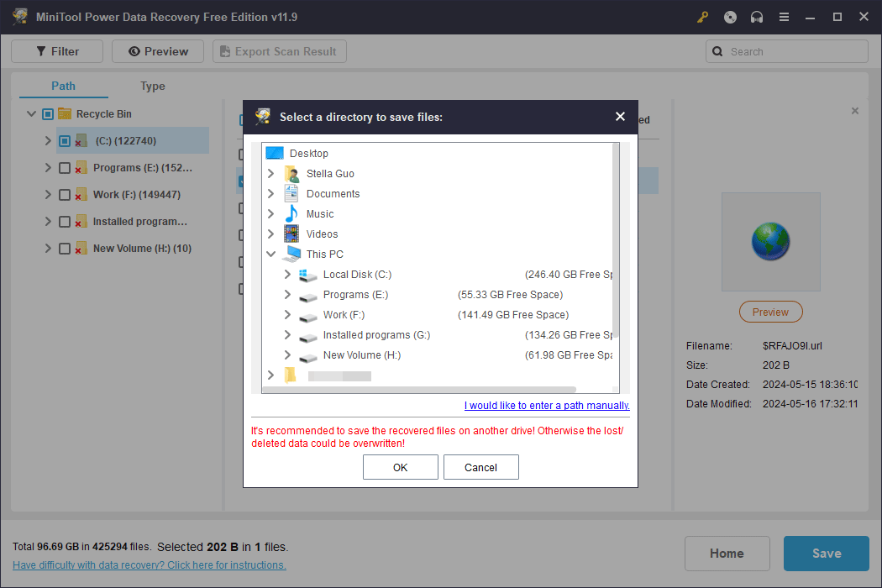Expand Music in dialog tree
Viewport: 882px width, 588px height.
(x=270, y=214)
